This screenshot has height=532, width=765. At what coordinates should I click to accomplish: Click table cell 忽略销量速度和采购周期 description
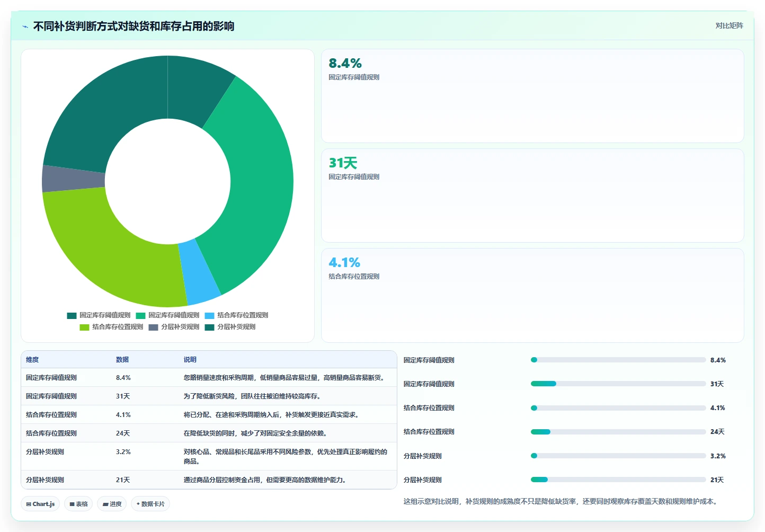click(x=284, y=378)
